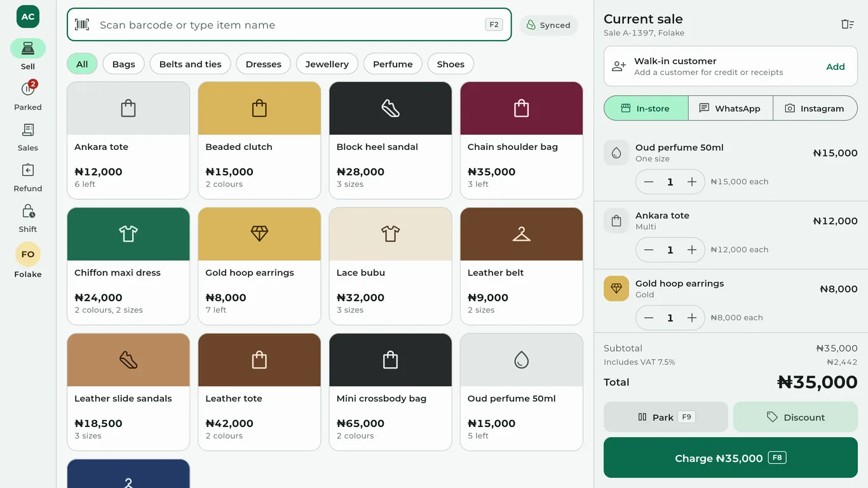This screenshot has width=868, height=488.
Task: Open the Folake user avatar
Action: point(28,254)
